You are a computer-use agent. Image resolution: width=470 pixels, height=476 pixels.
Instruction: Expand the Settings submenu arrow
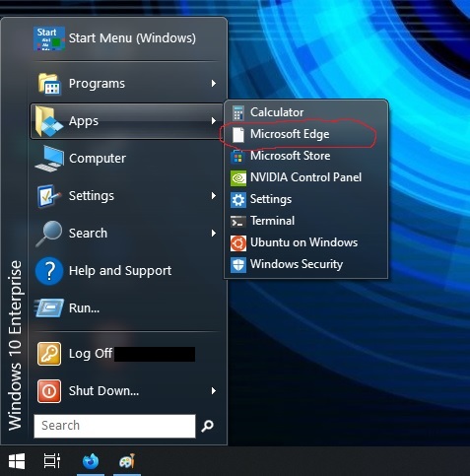[x=214, y=196]
